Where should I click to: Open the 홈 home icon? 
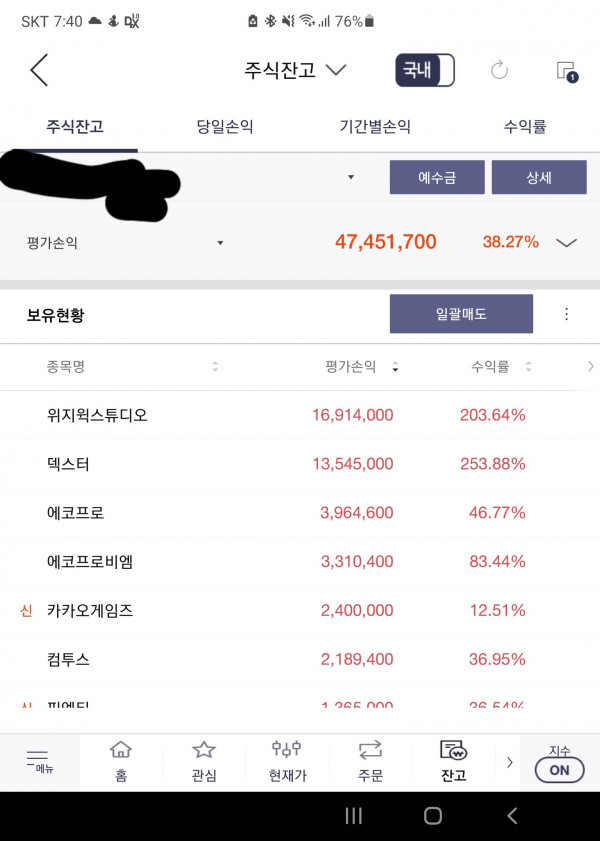(121, 762)
